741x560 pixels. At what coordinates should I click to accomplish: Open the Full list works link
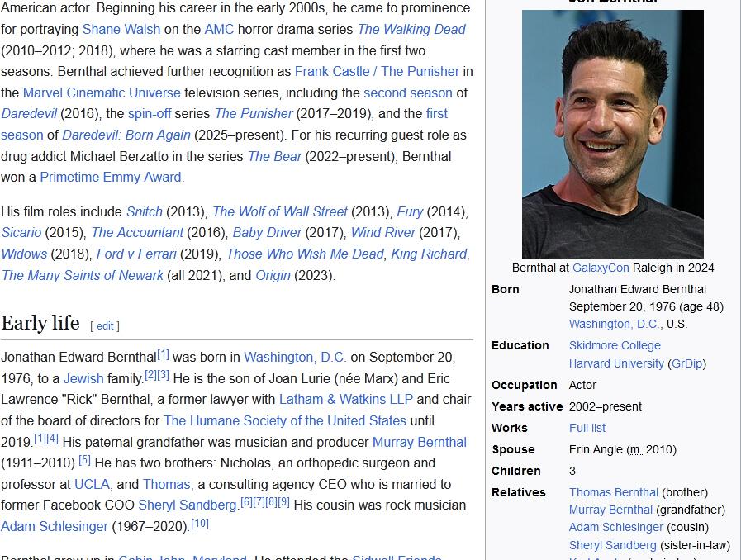(x=587, y=428)
